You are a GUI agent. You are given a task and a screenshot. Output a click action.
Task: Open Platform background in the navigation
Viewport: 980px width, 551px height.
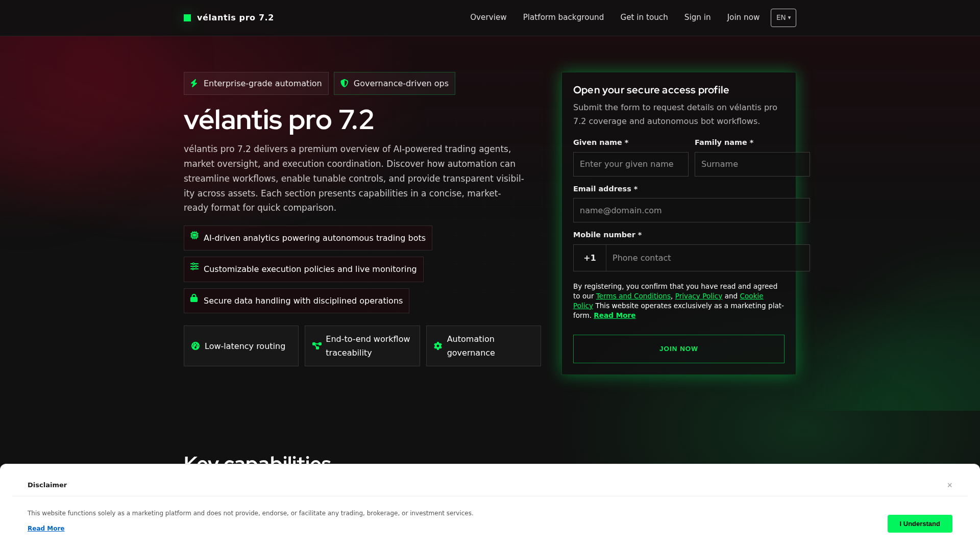pos(563,17)
